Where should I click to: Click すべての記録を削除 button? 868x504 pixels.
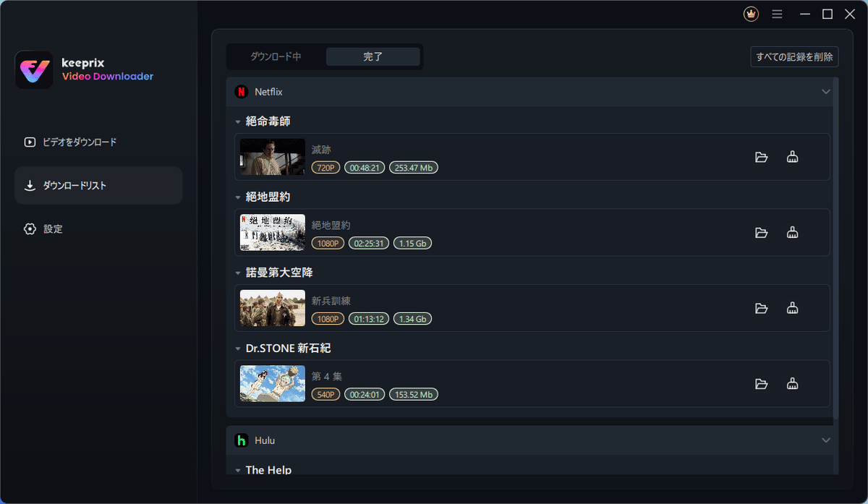click(794, 56)
